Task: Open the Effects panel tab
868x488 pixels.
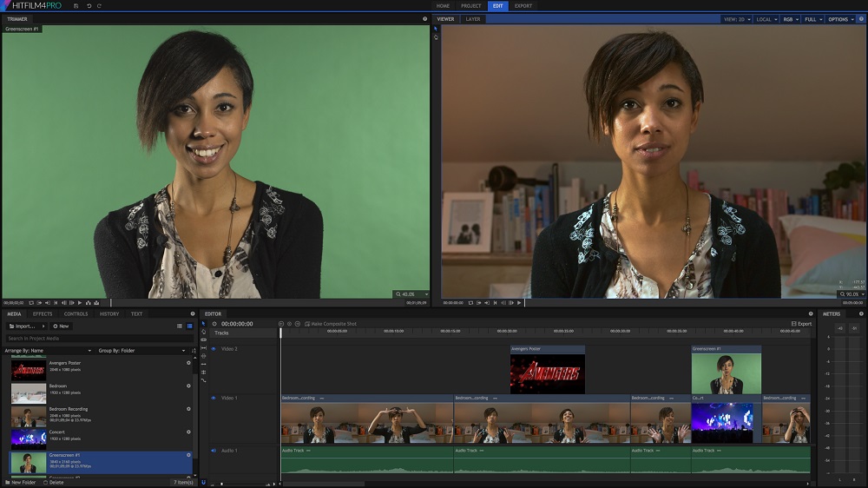Action: click(43, 314)
